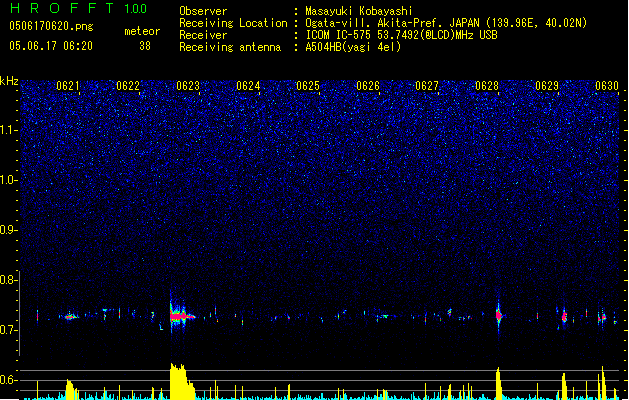Click the 0624 time marker
Screen dimensions: 629x400
coord(248,86)
